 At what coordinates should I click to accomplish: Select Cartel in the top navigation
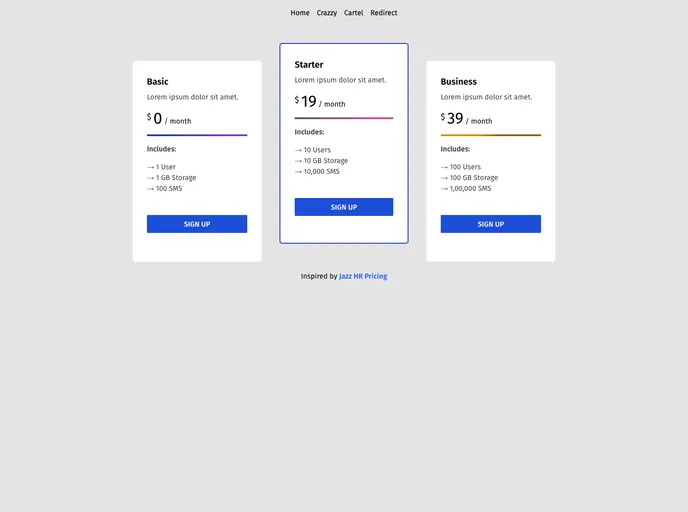point(354,13)
